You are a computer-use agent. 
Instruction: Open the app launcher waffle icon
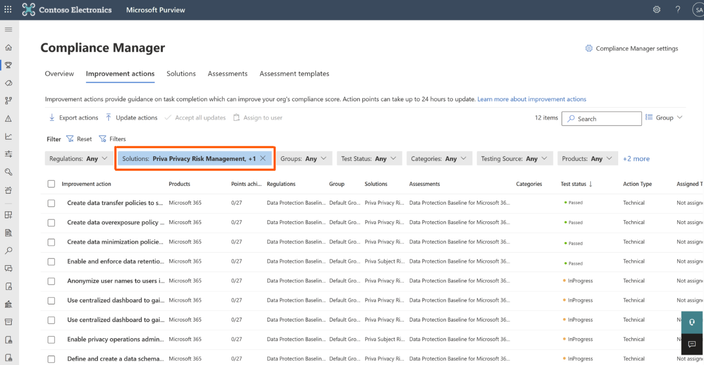8,9
